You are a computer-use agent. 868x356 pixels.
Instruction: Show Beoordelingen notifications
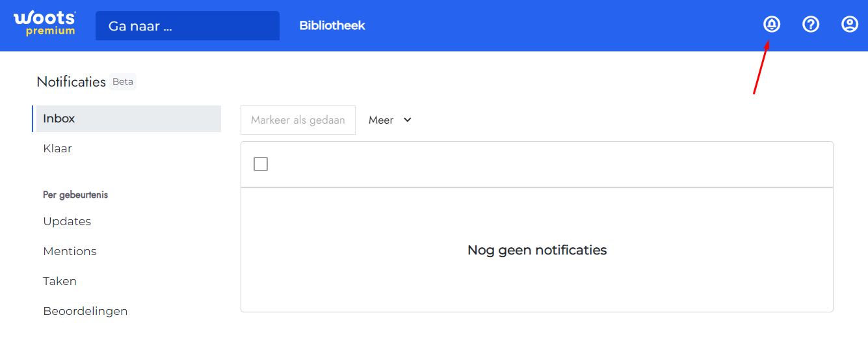tap(85, 311)
